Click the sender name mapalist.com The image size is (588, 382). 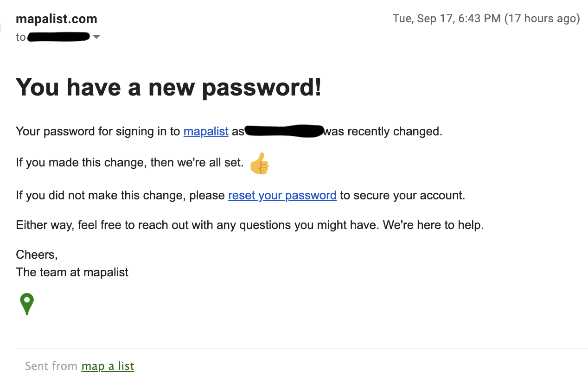click(57, 19)
